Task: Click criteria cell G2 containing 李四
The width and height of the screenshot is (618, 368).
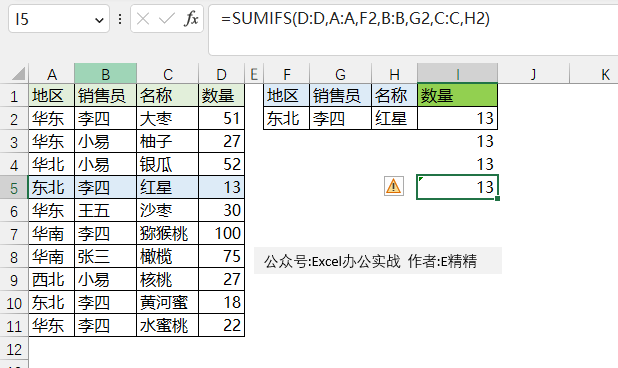Action: [341, 118]
